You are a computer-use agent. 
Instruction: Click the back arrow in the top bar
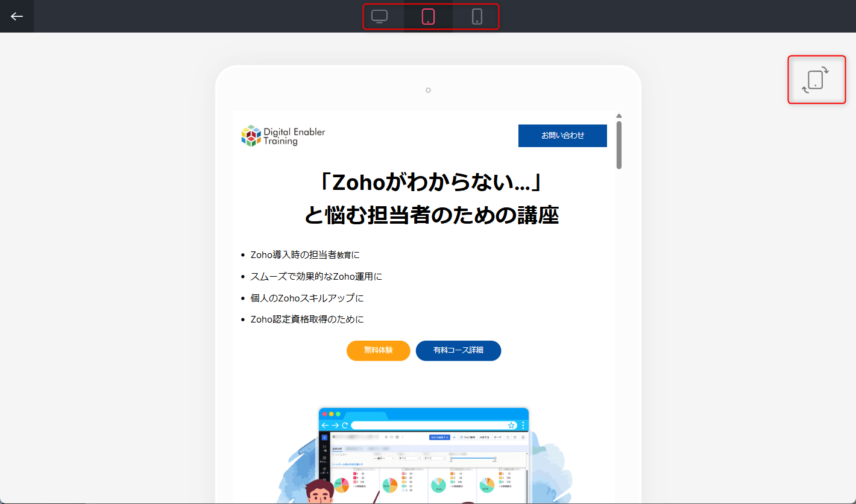pos(17,16)
